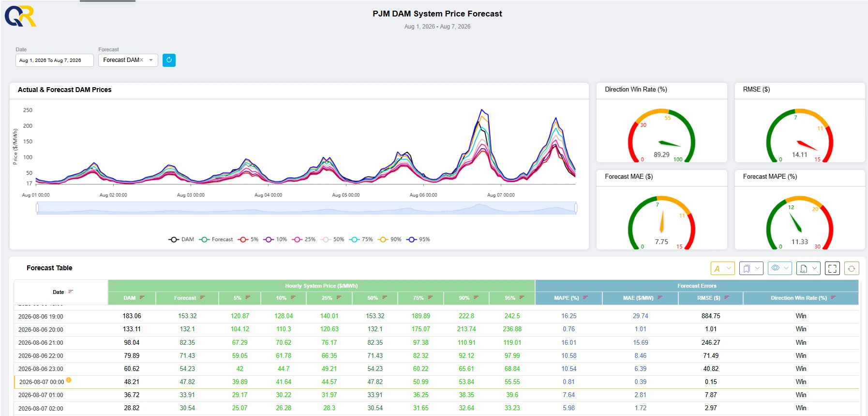Click Forecast value 82.35

(187, 342)
